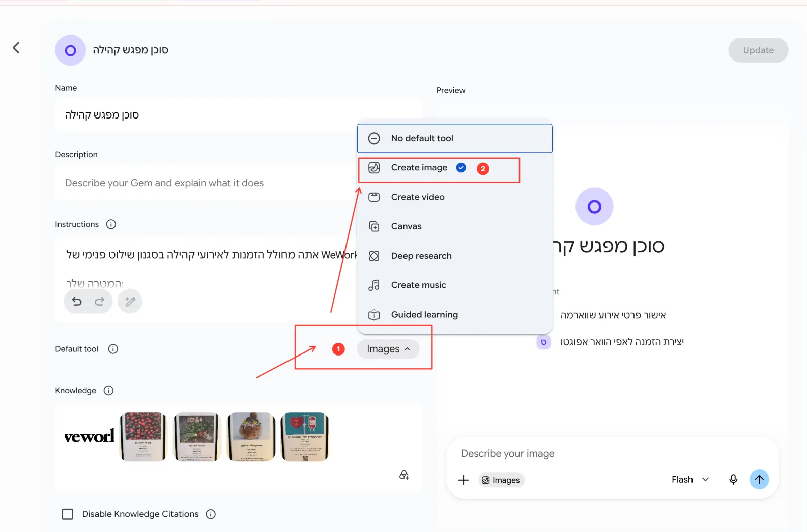Focus the Description input field
Viewport: 807px width, 532px height.
(207, 183)
